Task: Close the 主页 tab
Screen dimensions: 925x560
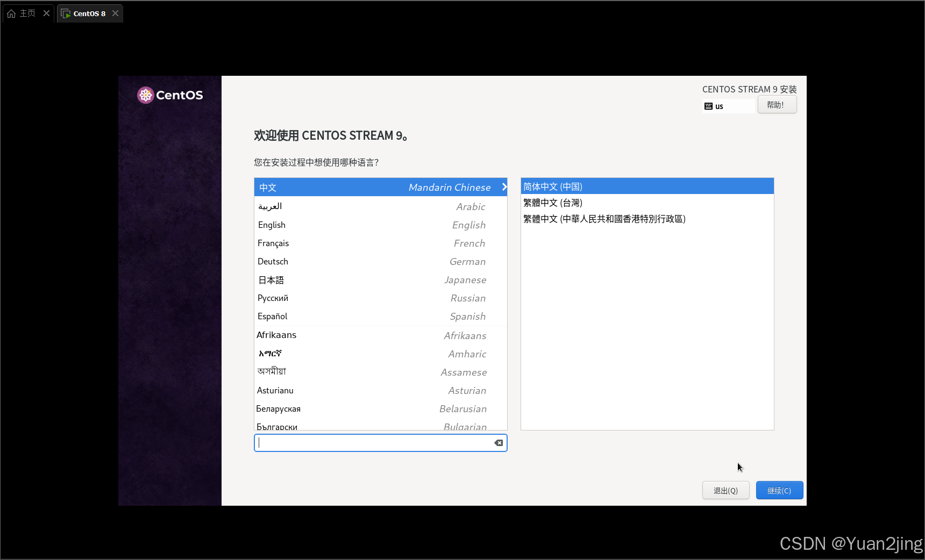Action: (47, 13)
